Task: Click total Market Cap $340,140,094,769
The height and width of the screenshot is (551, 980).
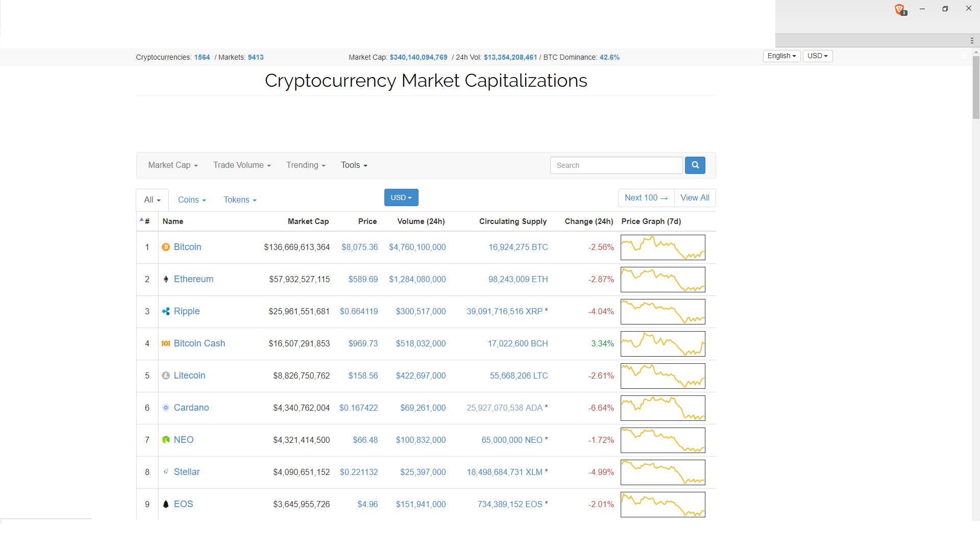Action: point(419,57)
